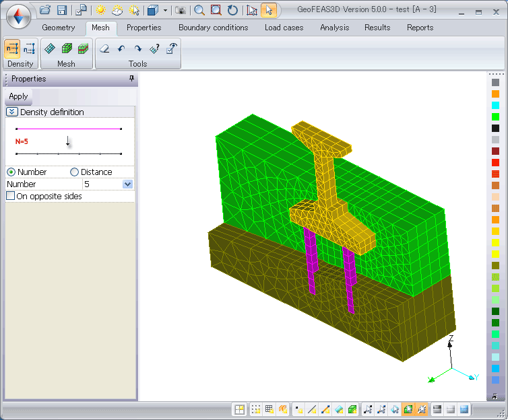Image resolution: width=508 pixels, height=420 pixels.
Task: Open the Reports tab
Action: [420, 28]
